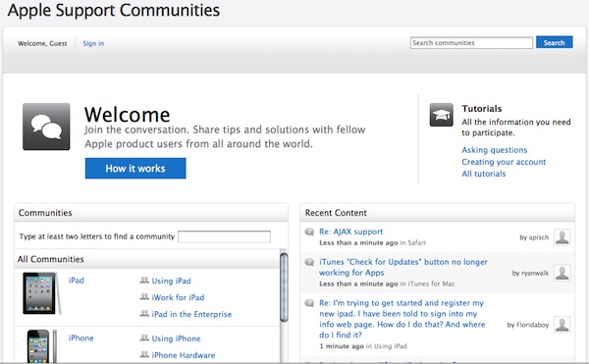Click Floridaboy's avatar icon
This screenshot has height=364, width=589.
click(x=562, y=325)
